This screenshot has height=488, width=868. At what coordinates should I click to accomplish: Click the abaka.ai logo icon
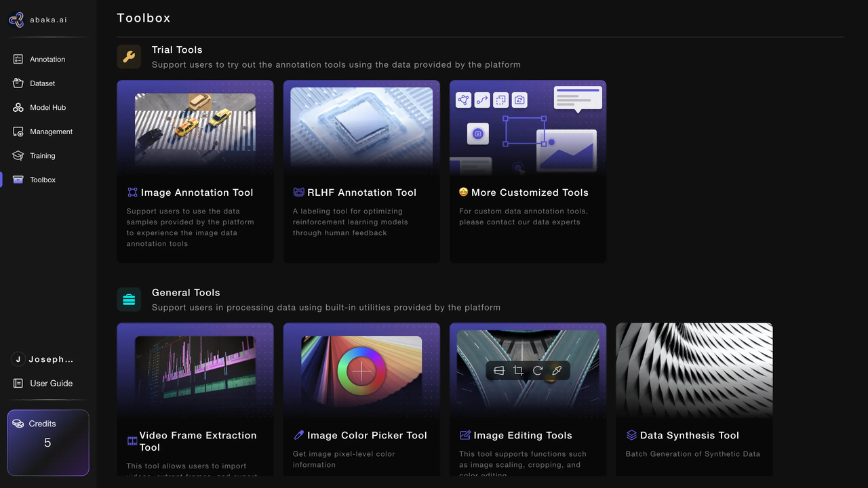coord(16,20)
